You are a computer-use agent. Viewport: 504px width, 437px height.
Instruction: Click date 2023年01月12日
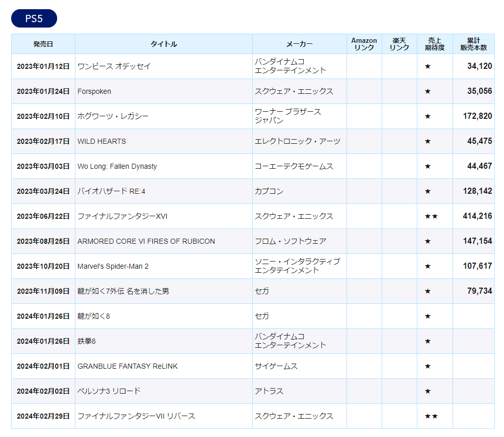43,66
